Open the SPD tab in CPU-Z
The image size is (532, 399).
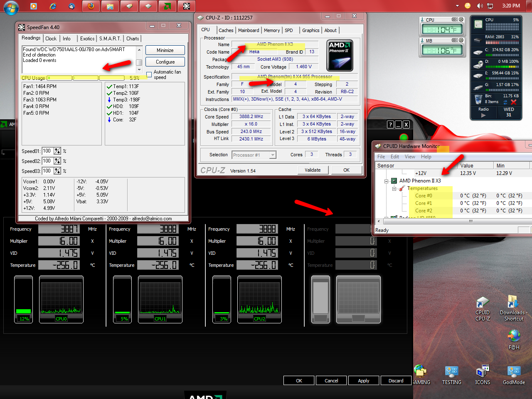tap(289, 30)
